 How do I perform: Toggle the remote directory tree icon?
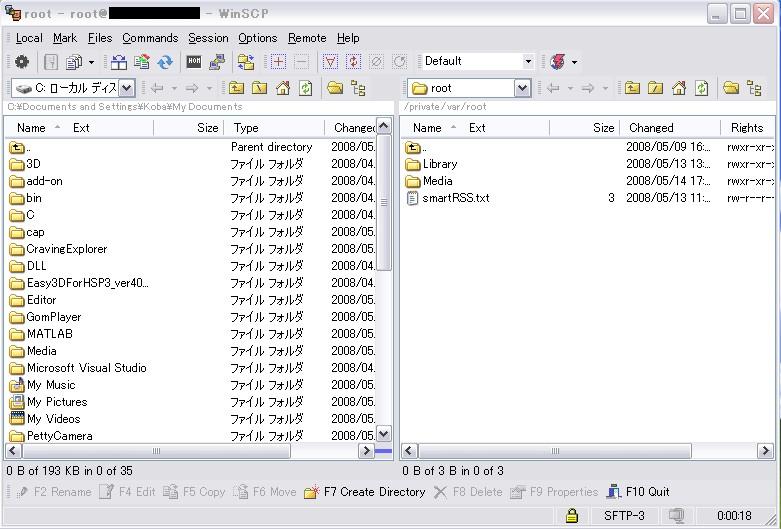tap(754, 88)
